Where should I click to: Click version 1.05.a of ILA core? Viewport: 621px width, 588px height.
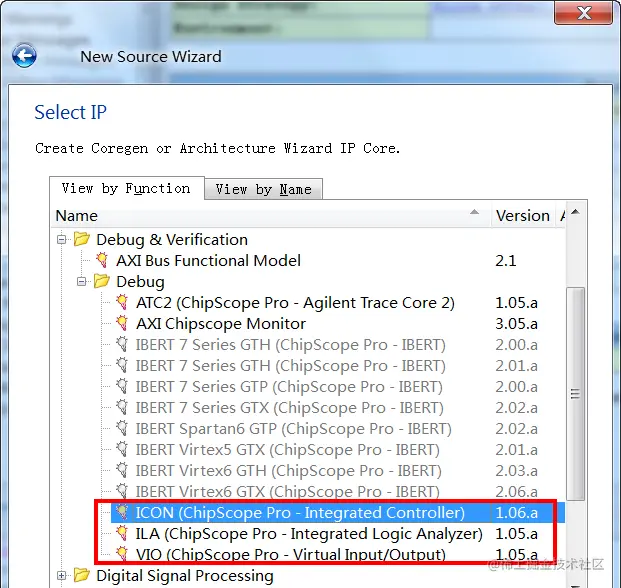point(516,533)
